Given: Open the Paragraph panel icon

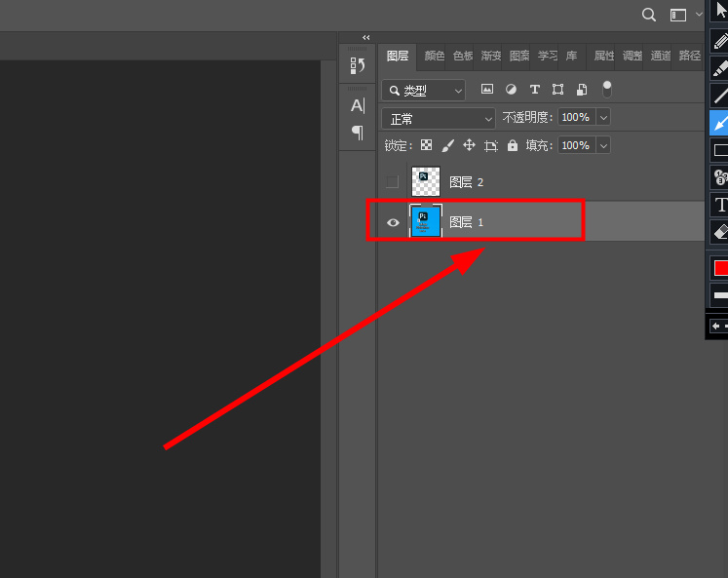Looking at the screenshot, I should [358, 132].
